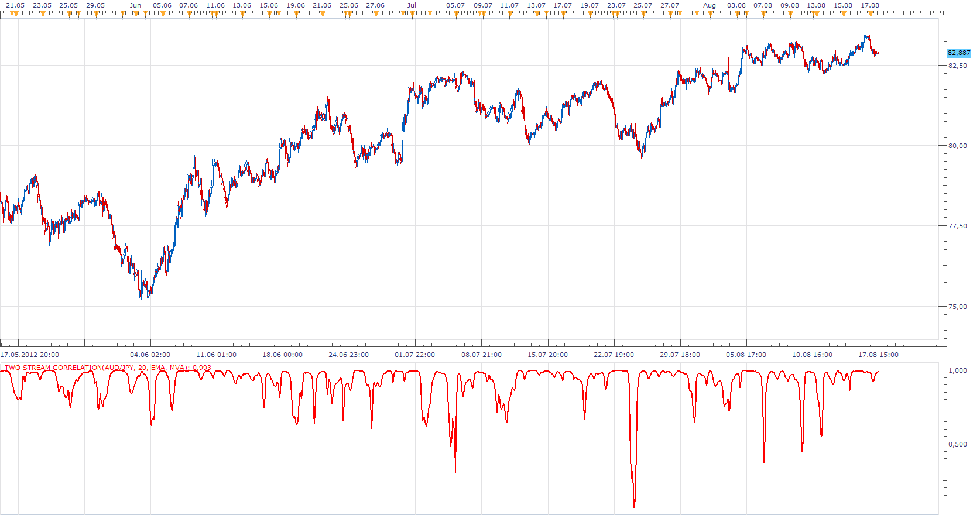Viewport: 980px width, 515px height.
Task: Select the 17.05.2012 20:00 time label
Action: coord(30,355)
